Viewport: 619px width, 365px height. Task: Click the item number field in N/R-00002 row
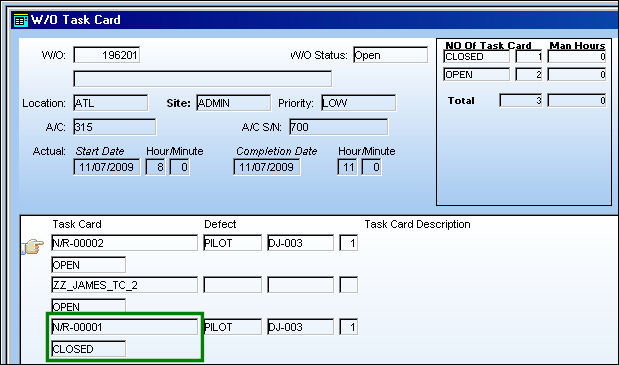349,243
